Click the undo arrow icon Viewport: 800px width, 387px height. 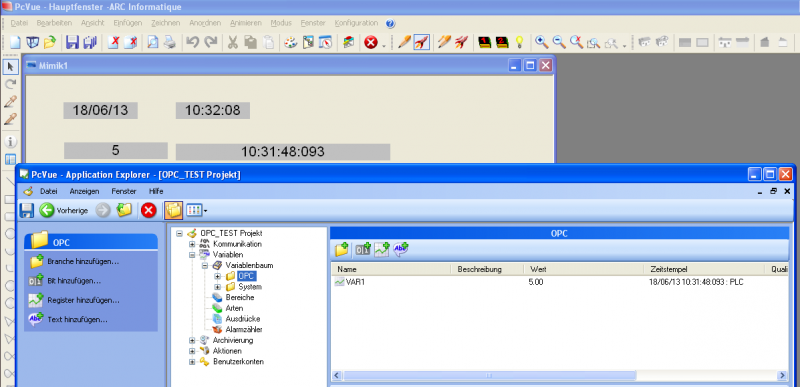192,42
